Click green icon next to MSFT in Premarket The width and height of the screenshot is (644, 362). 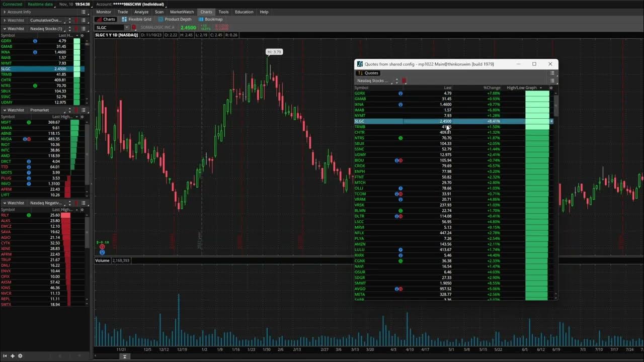(x=29, y=122)
